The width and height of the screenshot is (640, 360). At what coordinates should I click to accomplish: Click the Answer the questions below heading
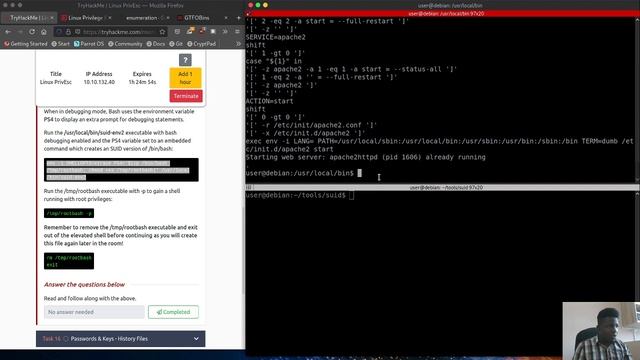[x=84, y=284]
